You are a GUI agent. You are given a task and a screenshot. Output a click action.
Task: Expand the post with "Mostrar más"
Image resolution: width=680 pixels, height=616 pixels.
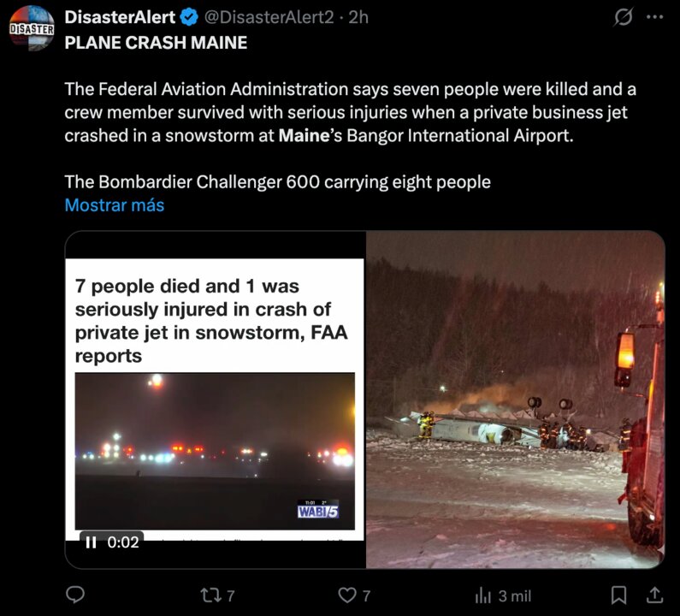coord(114,205)
